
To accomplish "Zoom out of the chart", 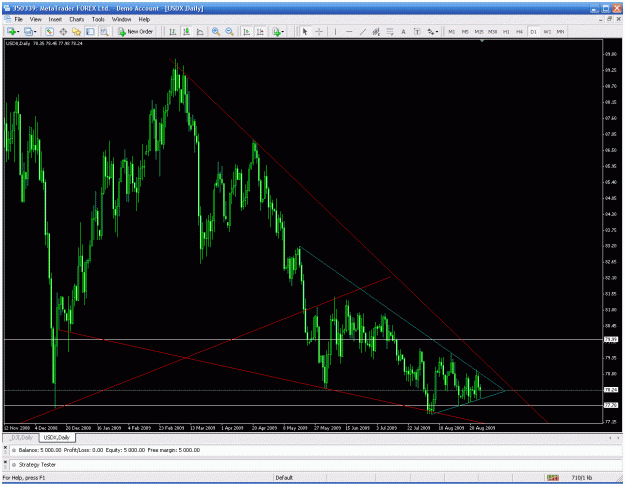I will (230, 31).
